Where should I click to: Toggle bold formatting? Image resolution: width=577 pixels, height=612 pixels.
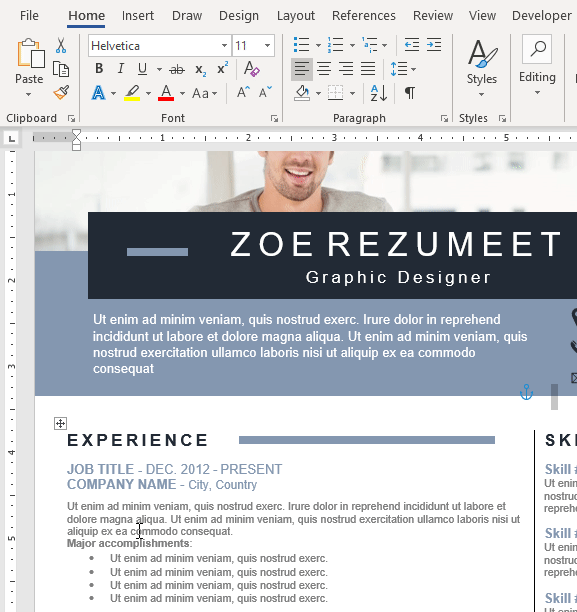99,69
